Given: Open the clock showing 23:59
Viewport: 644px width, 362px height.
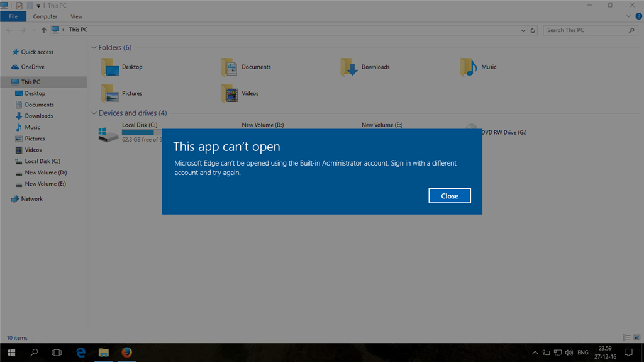Looking at the screenshot, I should pos(605,353).
